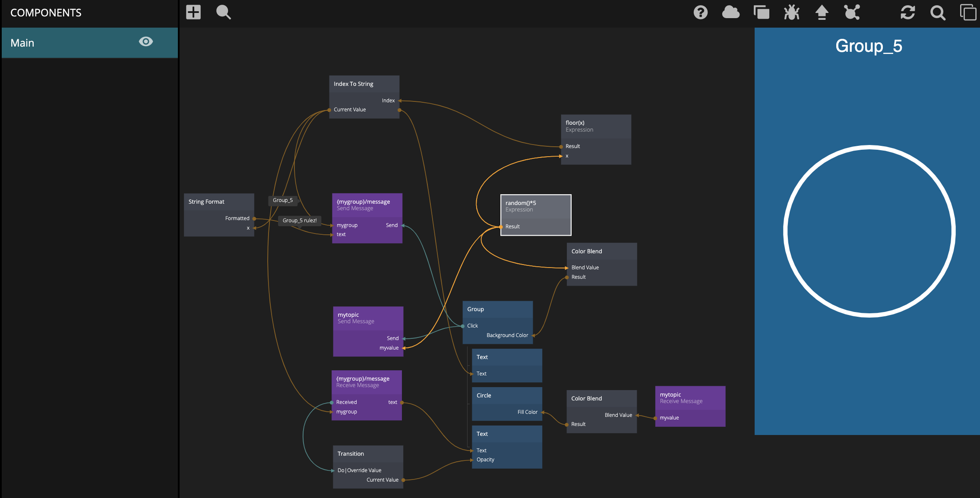Select the mytopic Send Message node
The height and width of the screenshot is (498, 980).
click(x=368, y=318)
